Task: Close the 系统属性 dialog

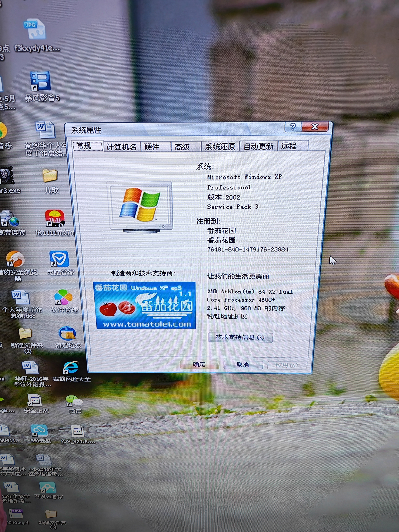Action: (315, 127)
